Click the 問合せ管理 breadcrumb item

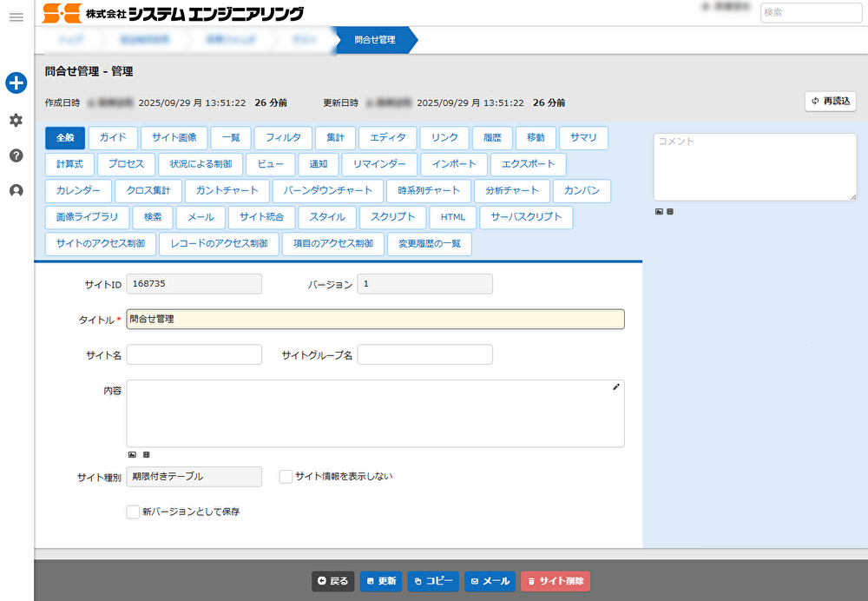tap(375, 40)
